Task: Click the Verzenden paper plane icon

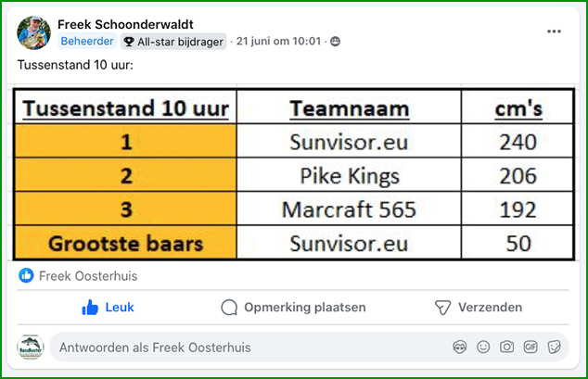Action: [442, 308]
